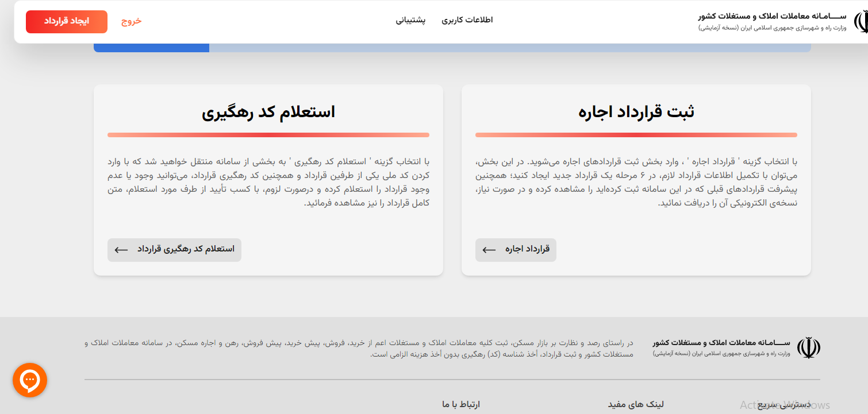Screen dimensions: 868x414
Task: Select the استعلام کد رهگیری heading
Action: (x=268, y=112)
